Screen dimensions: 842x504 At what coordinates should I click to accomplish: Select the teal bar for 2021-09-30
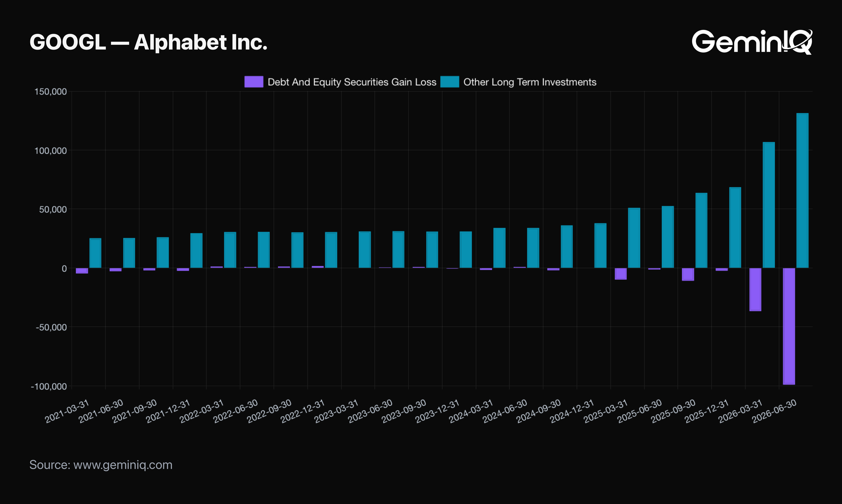(163, 253)
